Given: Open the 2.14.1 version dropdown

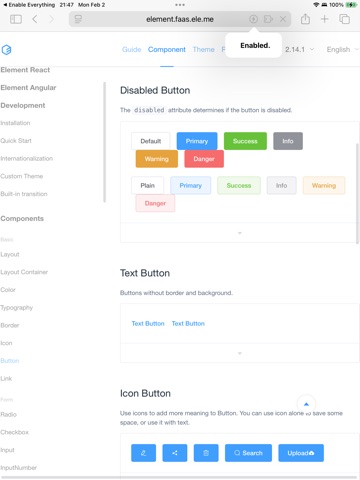Looking at the screenshot, I should pos(299,49).
